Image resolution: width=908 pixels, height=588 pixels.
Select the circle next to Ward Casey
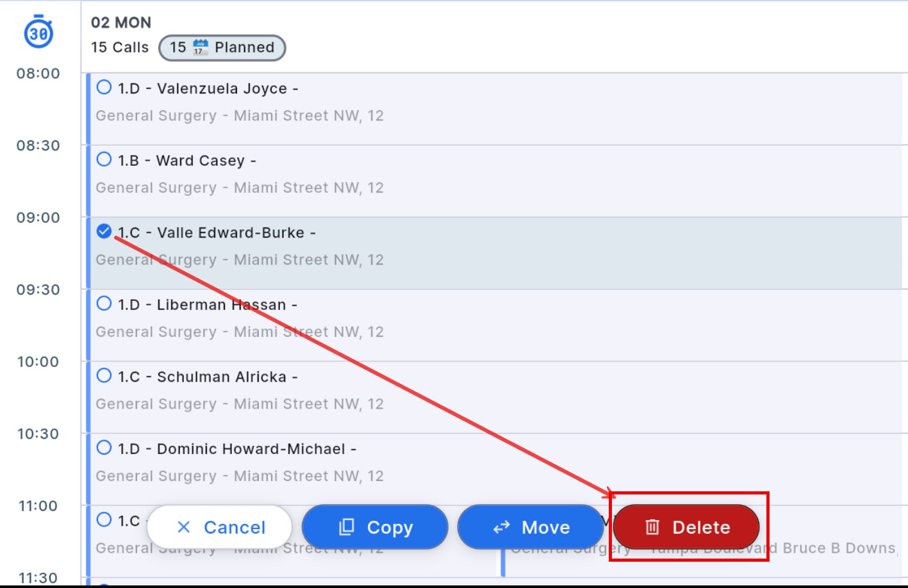103,159
